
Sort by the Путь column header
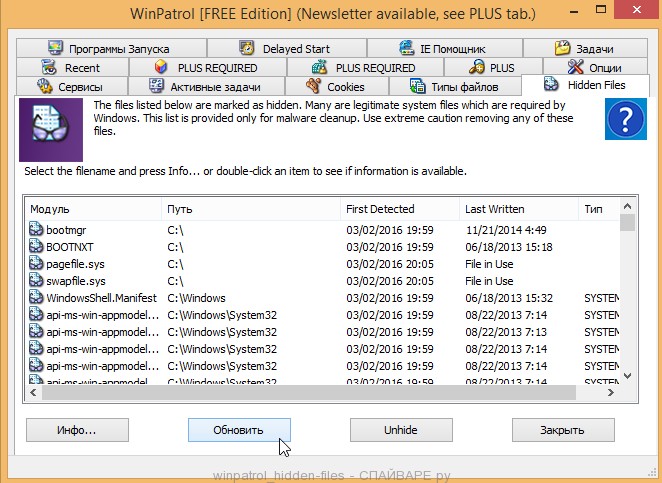(x=251, y=209)
